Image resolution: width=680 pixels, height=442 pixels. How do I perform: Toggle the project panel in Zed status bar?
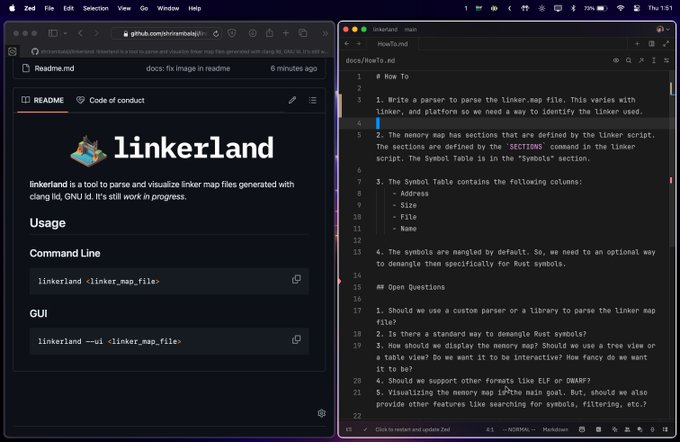(x=349, y=429)
